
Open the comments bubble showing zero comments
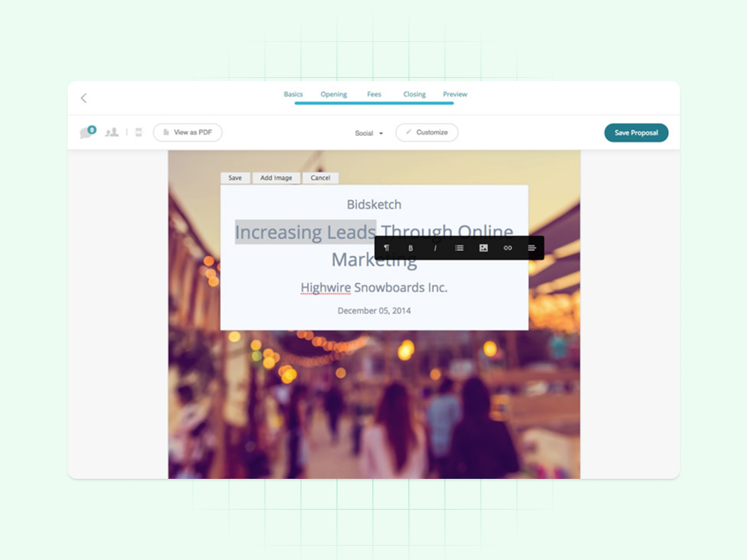pos(86,133)
